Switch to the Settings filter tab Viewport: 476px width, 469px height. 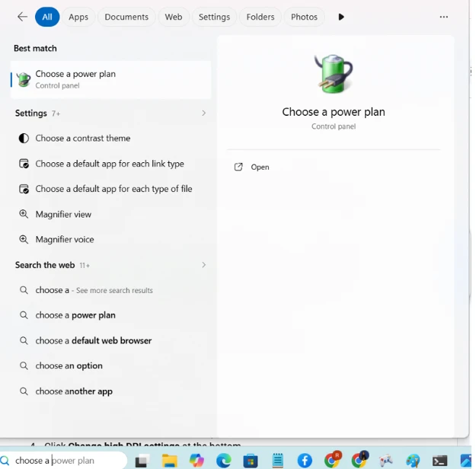coord(214,17)
